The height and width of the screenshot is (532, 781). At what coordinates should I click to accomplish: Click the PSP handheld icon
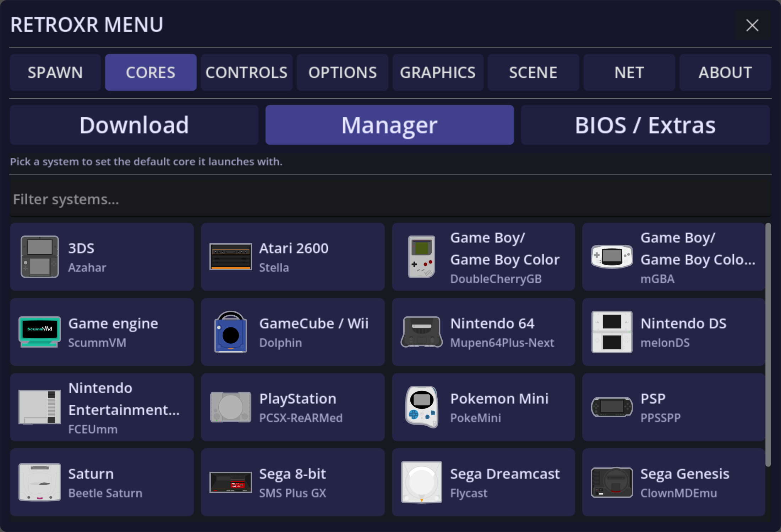click(x=612, y=407)
